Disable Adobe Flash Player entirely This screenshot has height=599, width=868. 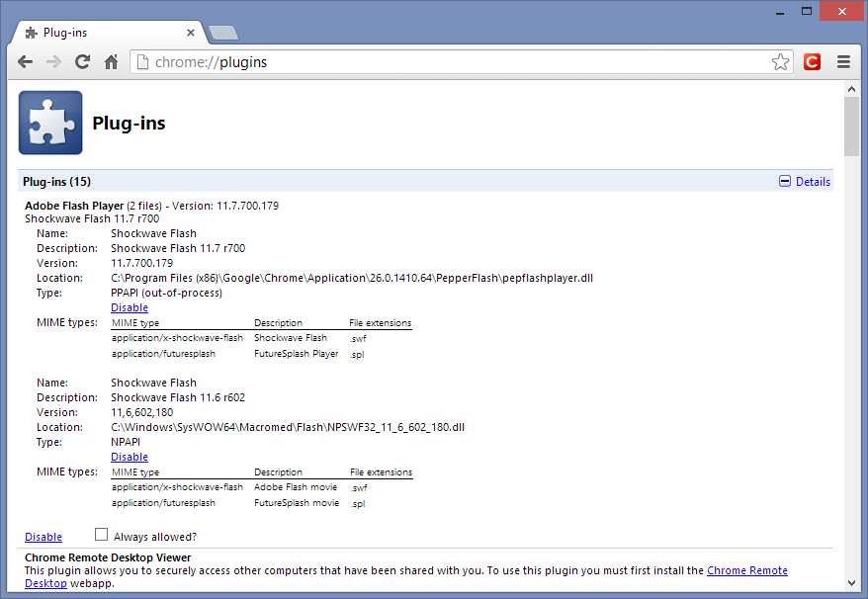click(43, 537)
